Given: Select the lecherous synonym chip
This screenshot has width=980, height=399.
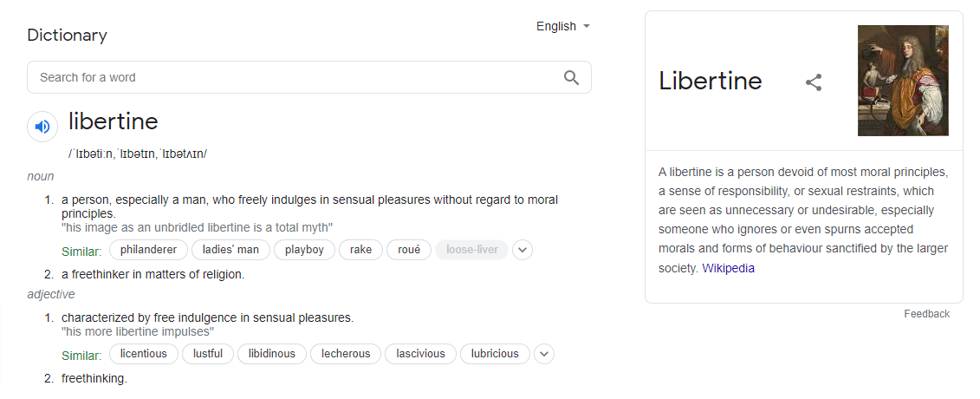Looking at the screenshot, I should click(346, 354).
